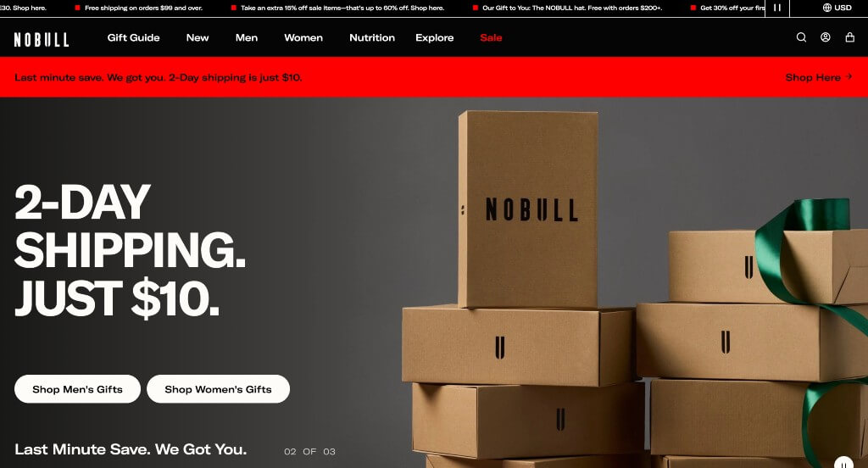Pause the scrolling announcement ticker

coord(777,8)
